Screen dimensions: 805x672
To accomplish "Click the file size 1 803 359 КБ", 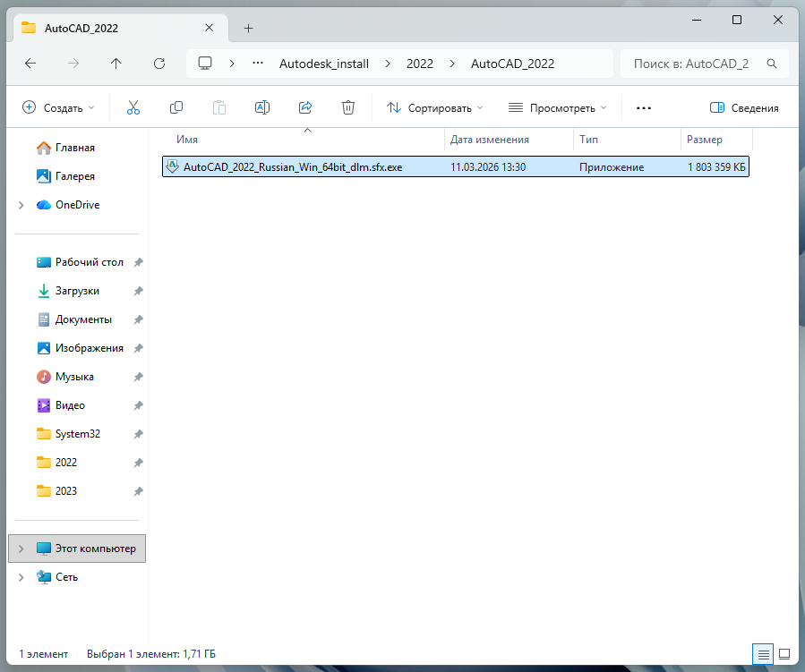I will (x=716, y=167).
